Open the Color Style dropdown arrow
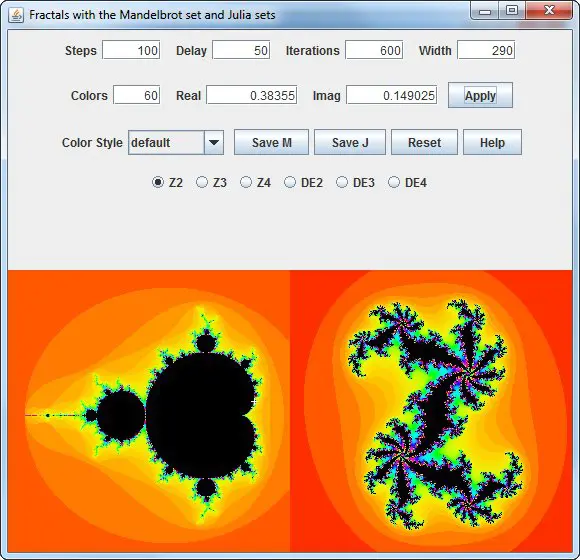 coord(214,142)
